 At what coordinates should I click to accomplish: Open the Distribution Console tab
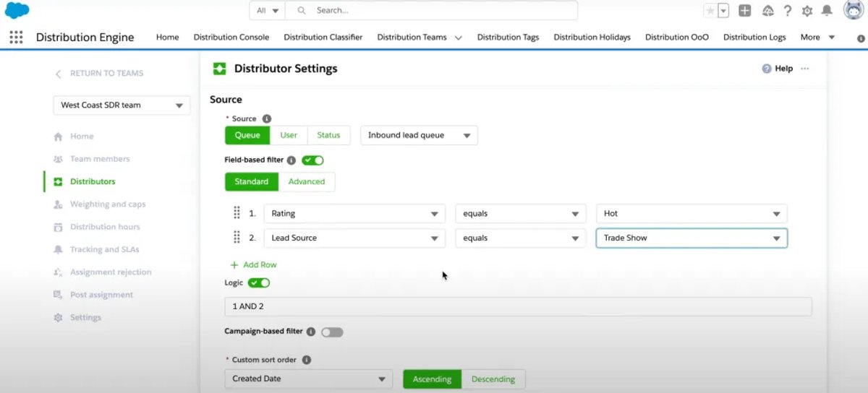click(x=231, y=38)
